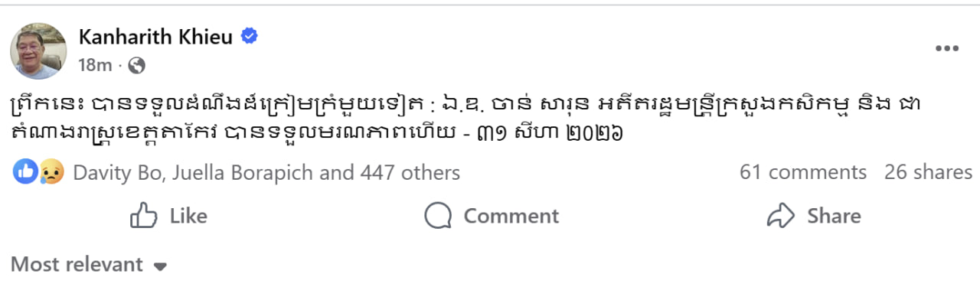Click the Comment speech bubble icon
This screenshot has width=980, height=287.
(x=438, y=216)
